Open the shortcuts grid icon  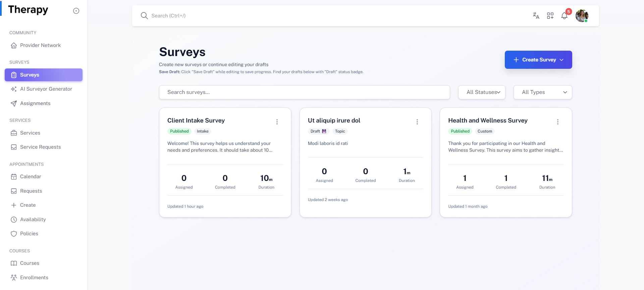pyautogui.click(x=550, y=16)
